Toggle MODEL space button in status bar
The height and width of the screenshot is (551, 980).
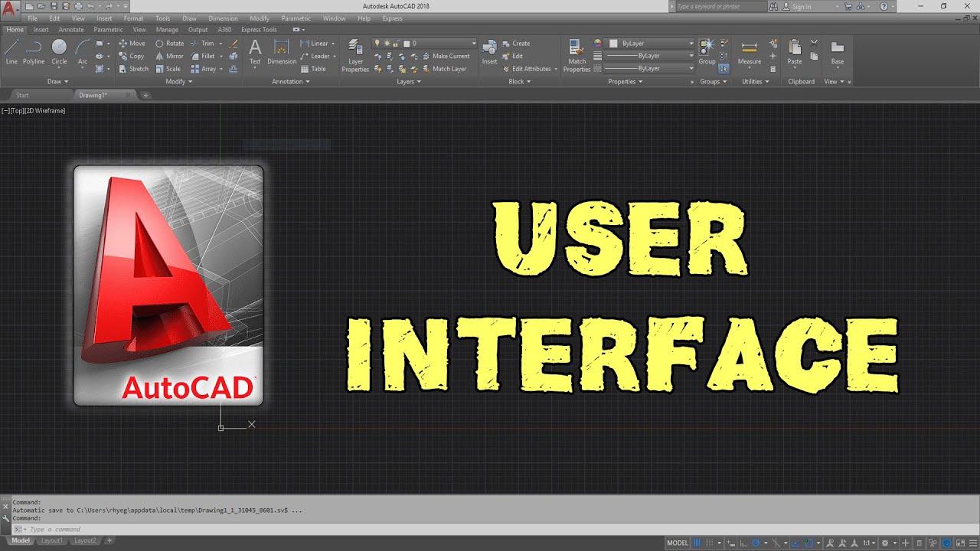pos(678,543)
